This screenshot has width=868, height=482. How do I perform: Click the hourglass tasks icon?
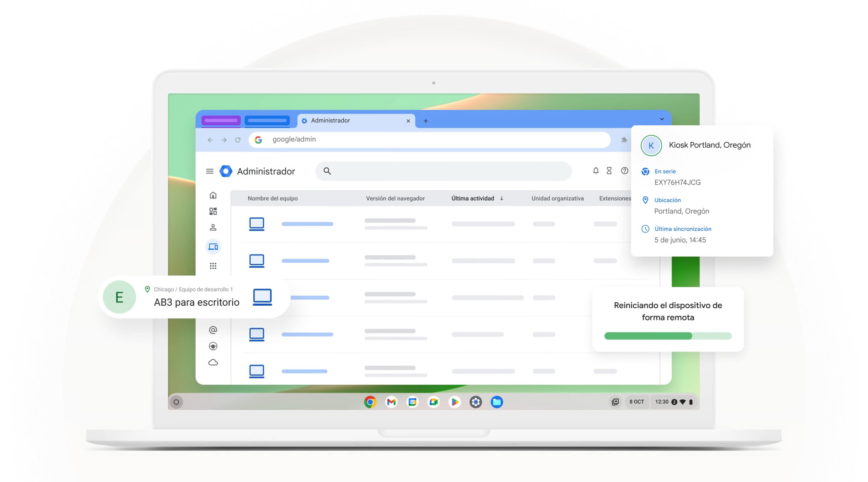click(x=609, y=171)
